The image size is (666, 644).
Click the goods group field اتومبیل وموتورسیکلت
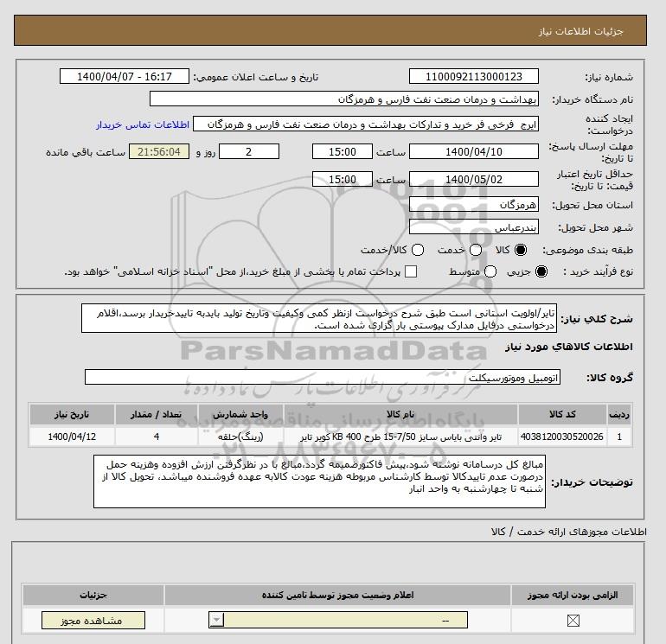click(323, 377)
